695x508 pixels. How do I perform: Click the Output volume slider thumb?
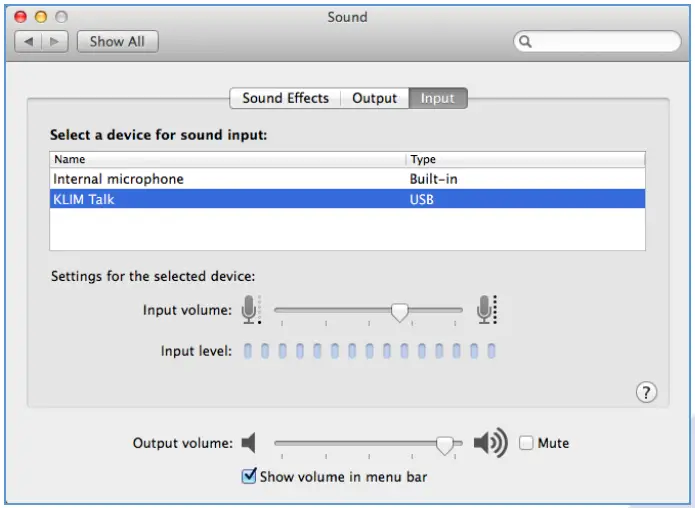[x=445, y=445]
